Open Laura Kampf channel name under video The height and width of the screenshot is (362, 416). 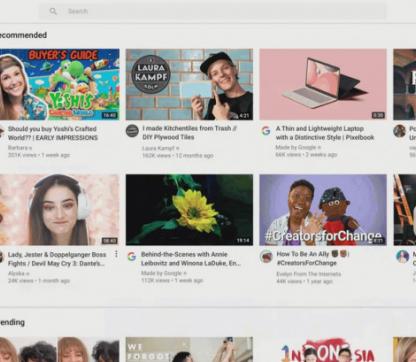click(x=158, y=148)
